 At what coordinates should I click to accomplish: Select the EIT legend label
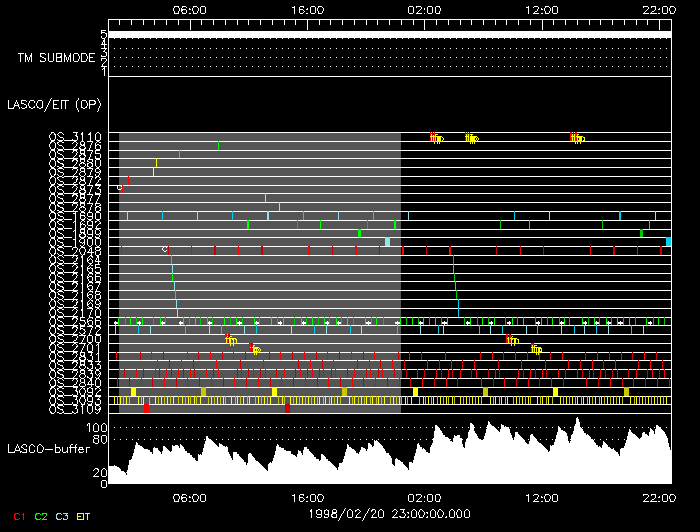(x=83, y=516)
